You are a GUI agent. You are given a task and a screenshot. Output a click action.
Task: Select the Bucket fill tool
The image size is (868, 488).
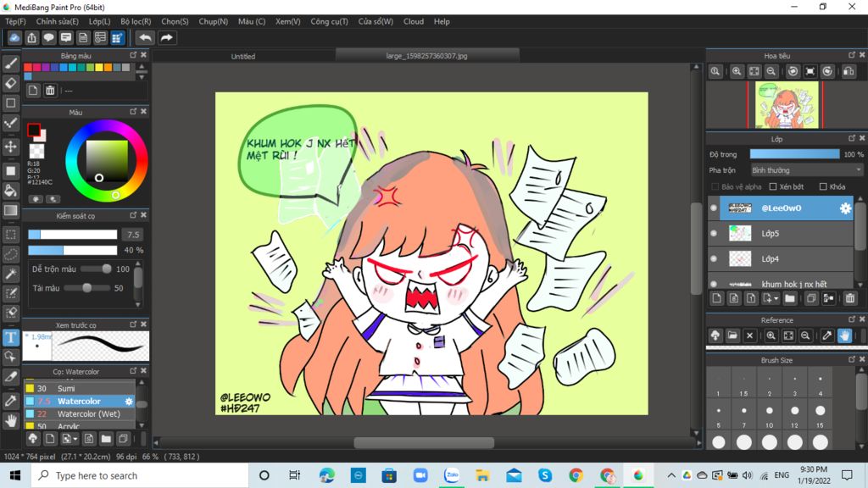(10, 191)
